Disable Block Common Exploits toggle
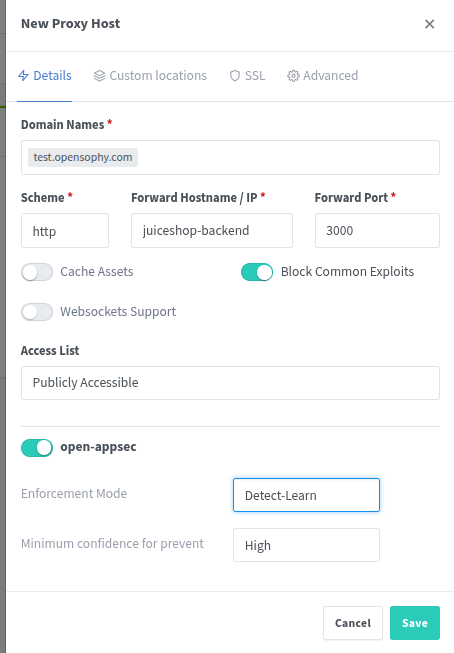This screenshot has width=454, height=653. 257,272
